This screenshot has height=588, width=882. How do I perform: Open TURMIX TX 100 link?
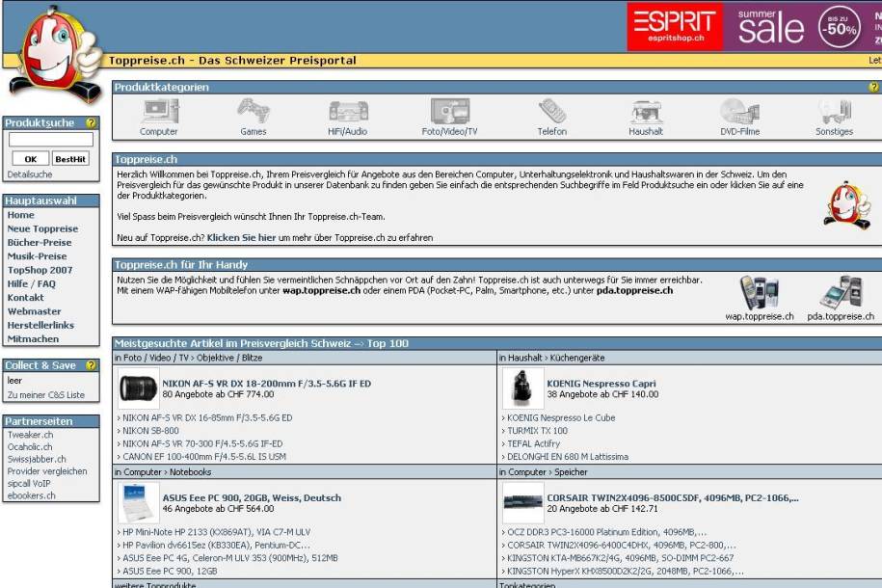pyautogui.click(x=537, y=431)
